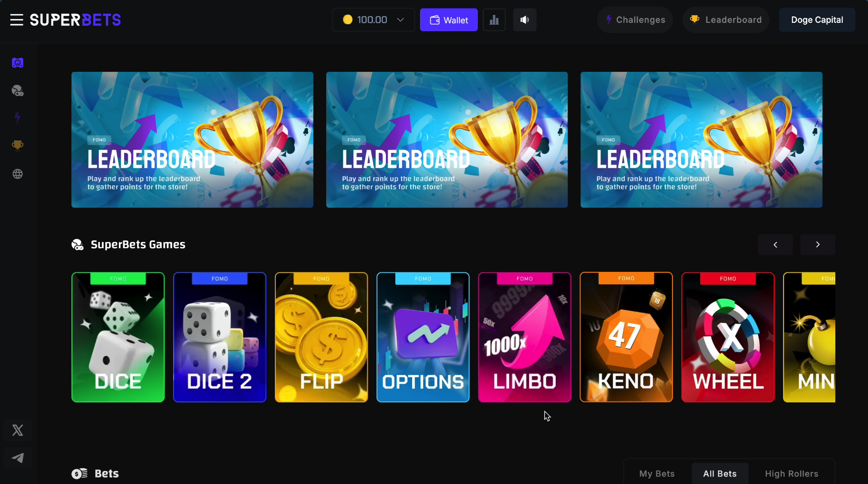The width and height of the screenshot is (868, 484).
Task: Open the Telegram paper plane icon
Action: point(18,458)
